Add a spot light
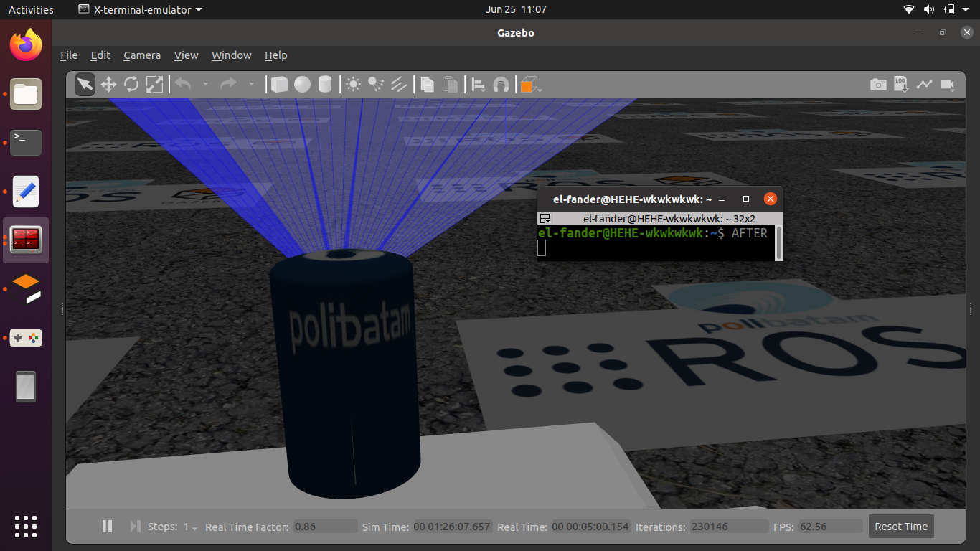 [x=376, y=85]
